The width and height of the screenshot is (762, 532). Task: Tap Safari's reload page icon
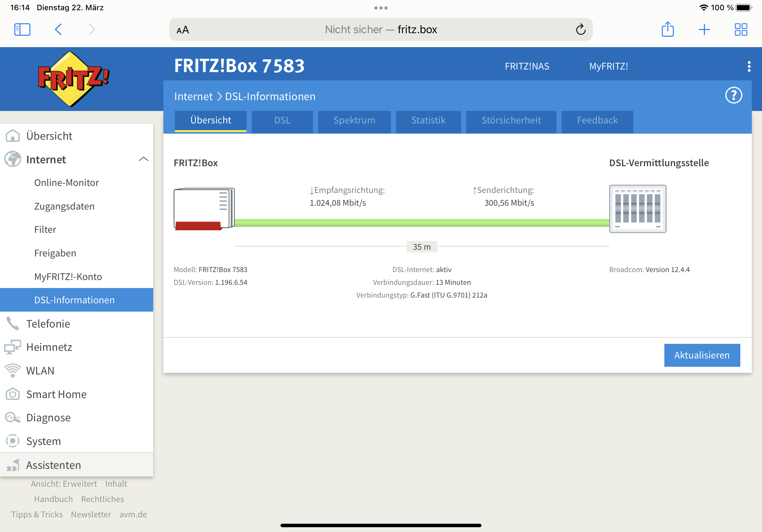click(x=580, y=30)
